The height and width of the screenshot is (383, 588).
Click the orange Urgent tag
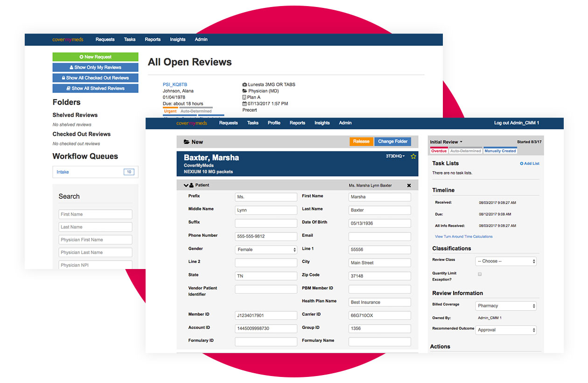coord(170,111)
